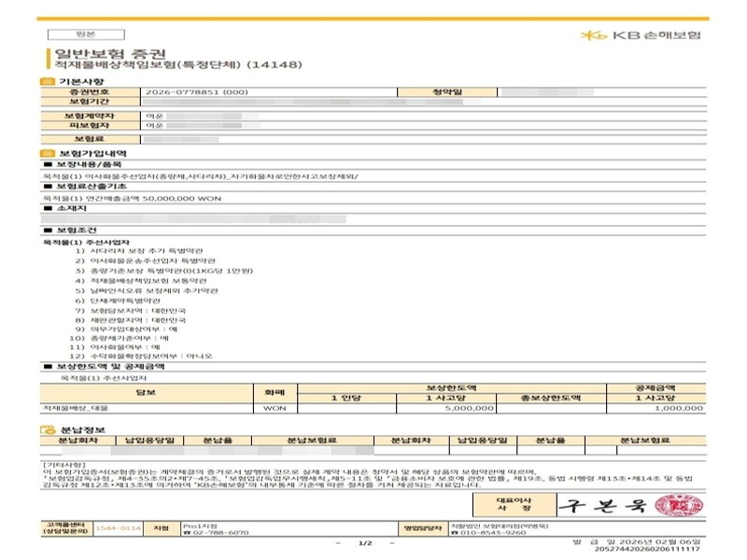The height and width of the screenshot is (560, 747).
Task: Select clause 9) 의무가입대상여부 : 예
Action: (126, 329)
